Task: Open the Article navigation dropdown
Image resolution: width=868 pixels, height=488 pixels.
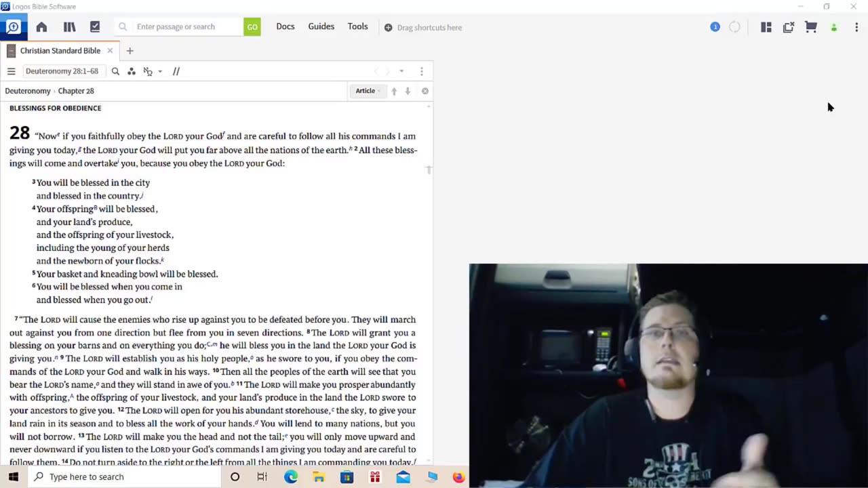Action: tap(368, 91)
